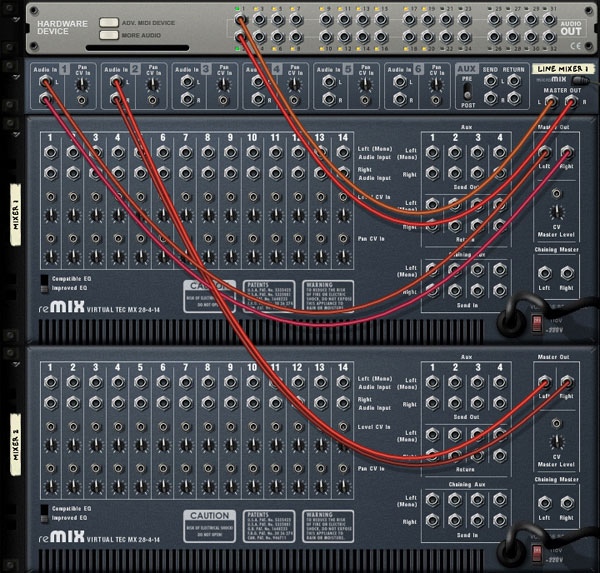Toggle the ADV. MIDI DEVICE button
600x573 pixels.
109,22
